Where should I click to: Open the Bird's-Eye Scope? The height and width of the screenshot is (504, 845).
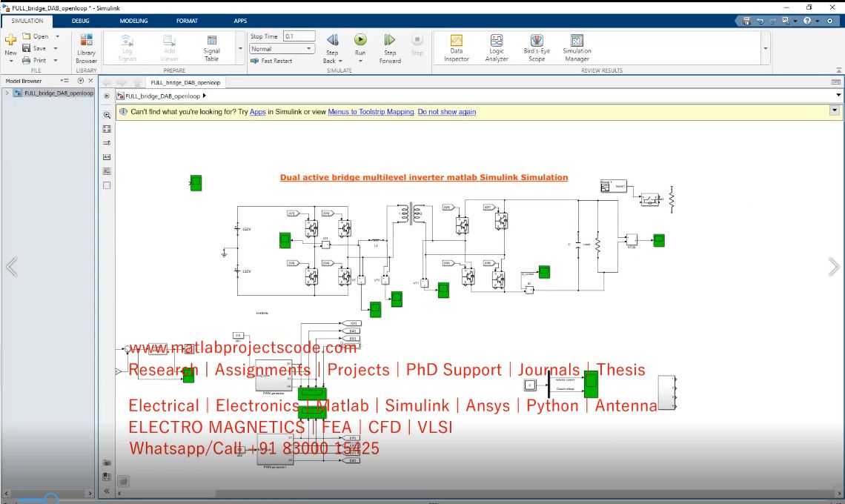pos(537,48)
